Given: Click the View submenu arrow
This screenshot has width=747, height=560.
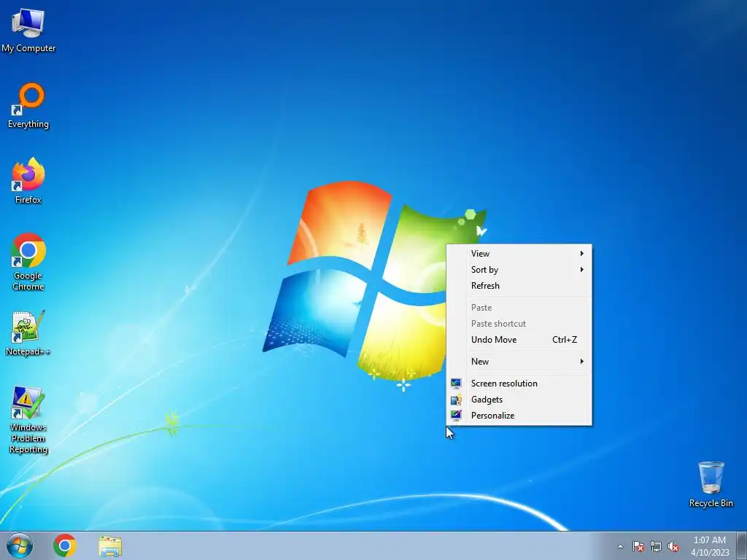Looking at the screenshot, I should click(x=581, y=253).
